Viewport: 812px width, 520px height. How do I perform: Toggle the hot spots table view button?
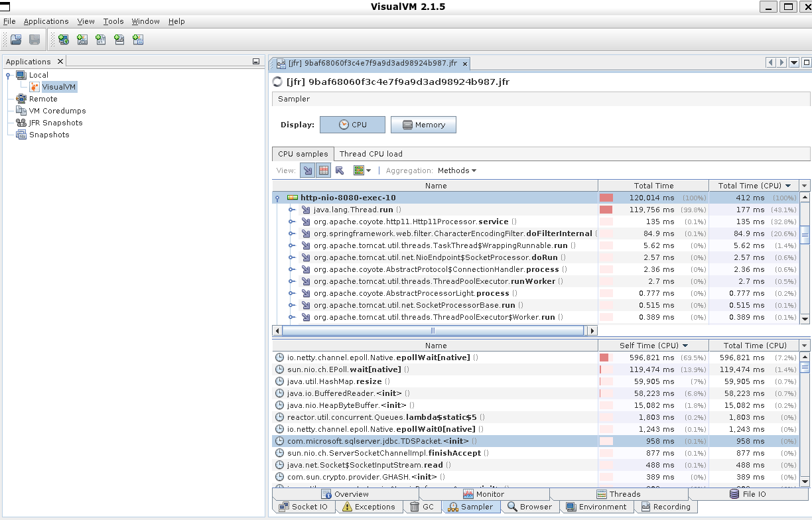pyautogui.click(x=324, y=170)
